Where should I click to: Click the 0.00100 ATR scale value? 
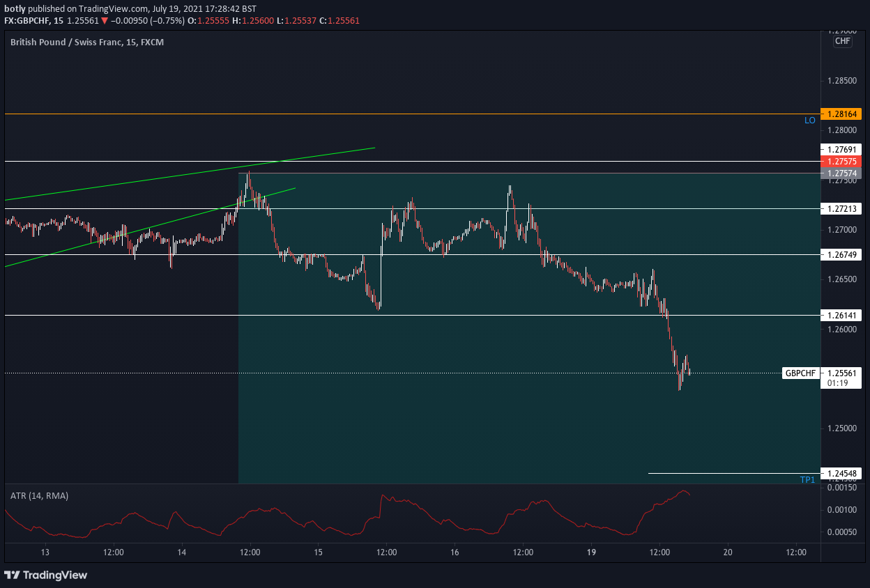841,510
